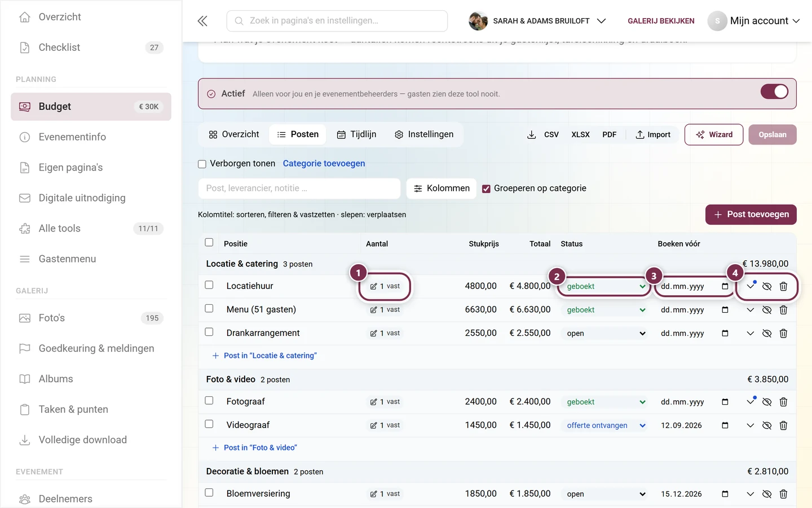This screenshot has height=508, width=812.
Task: Uncheck Groeperen op categorie
Action: pos(486,189)
